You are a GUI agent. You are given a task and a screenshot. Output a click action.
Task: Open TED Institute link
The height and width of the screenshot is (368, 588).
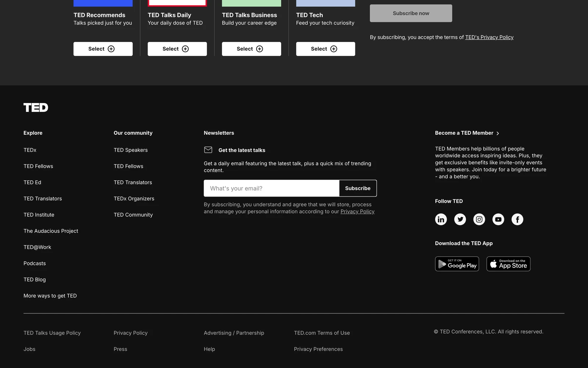pyautogui.click(x=39, y=215)
